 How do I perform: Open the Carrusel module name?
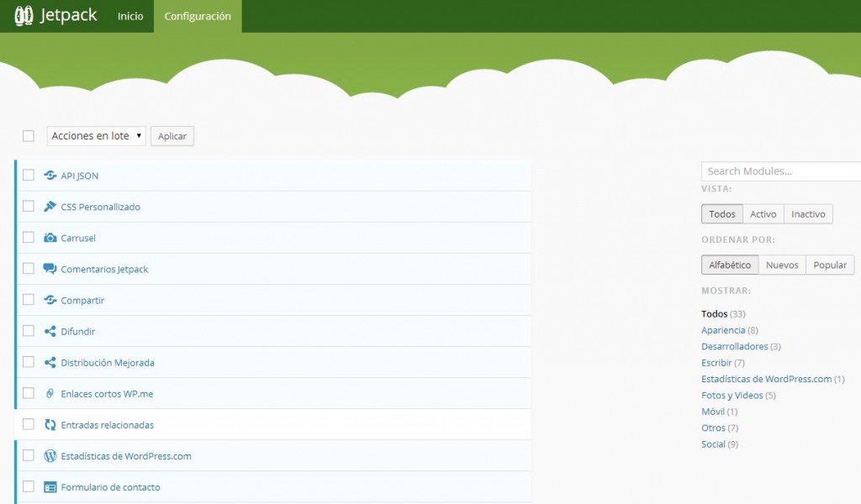click(78, 238)
